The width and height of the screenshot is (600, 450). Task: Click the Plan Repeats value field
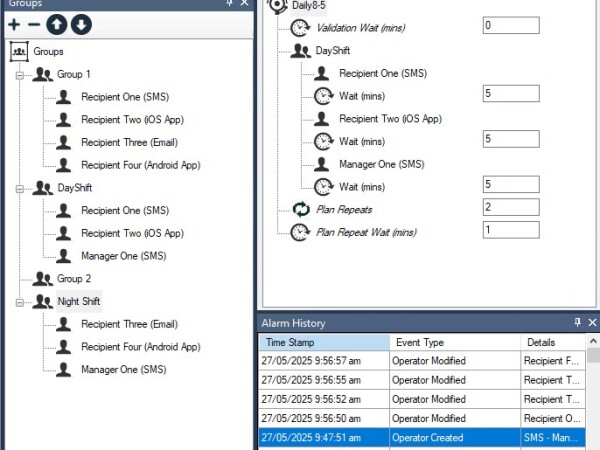click(511, 207)
